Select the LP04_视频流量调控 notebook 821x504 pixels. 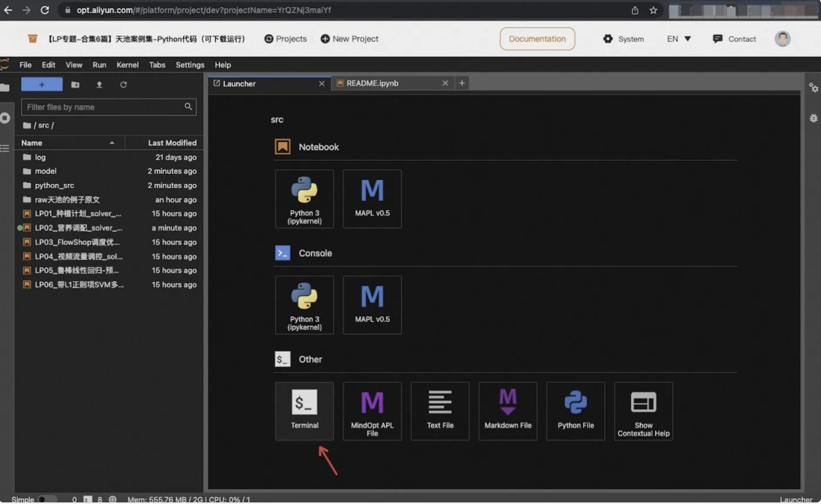point(109,256)
